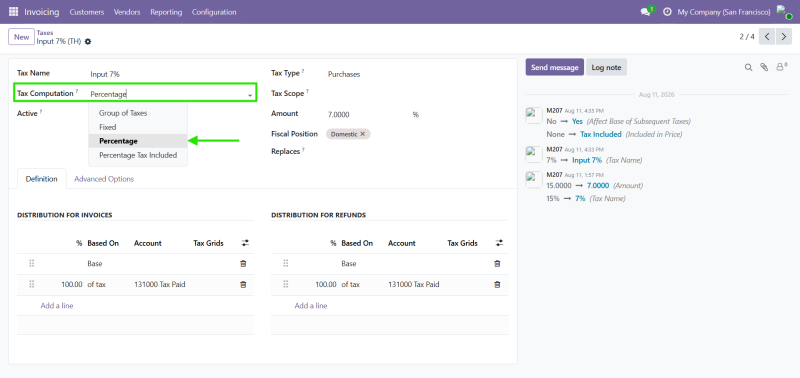The image size is (800, 378).
Task: Open the Vendors menu
Action: pos(127,12)
